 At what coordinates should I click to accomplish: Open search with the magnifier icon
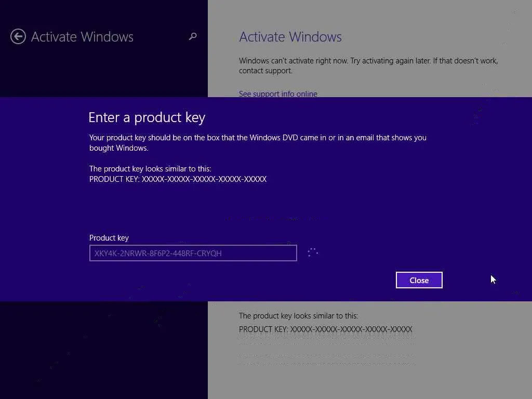click(193, 36)
